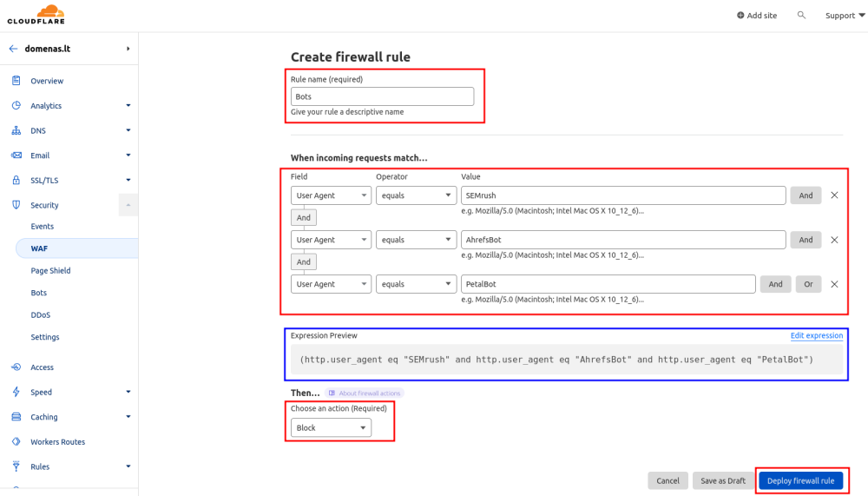Delete the PetalBot condition row

coord(834,284)
